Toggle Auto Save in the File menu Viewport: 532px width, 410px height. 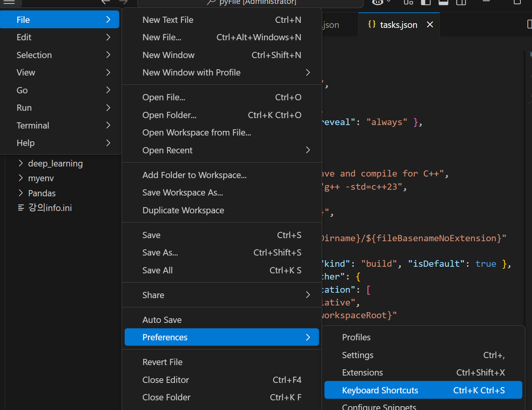tap(222, 320)
